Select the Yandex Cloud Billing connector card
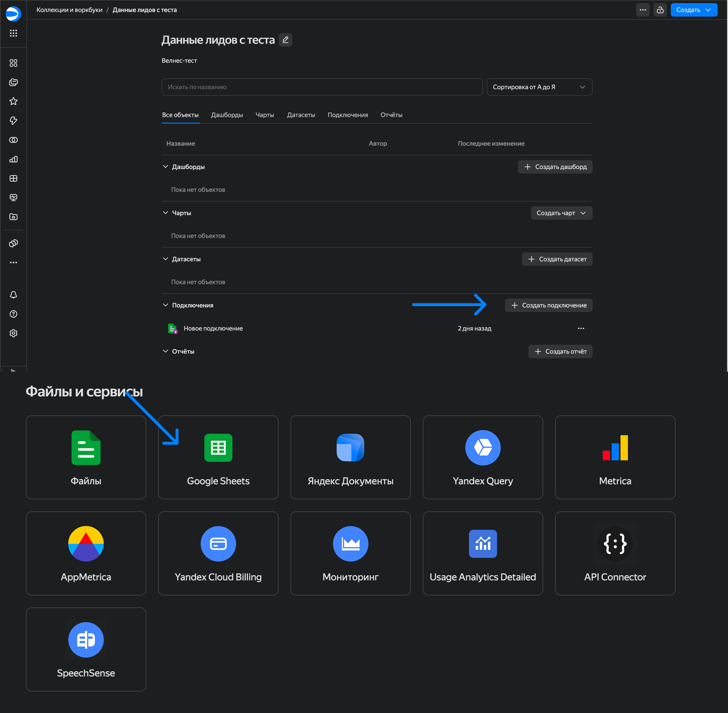 point(218,553)
